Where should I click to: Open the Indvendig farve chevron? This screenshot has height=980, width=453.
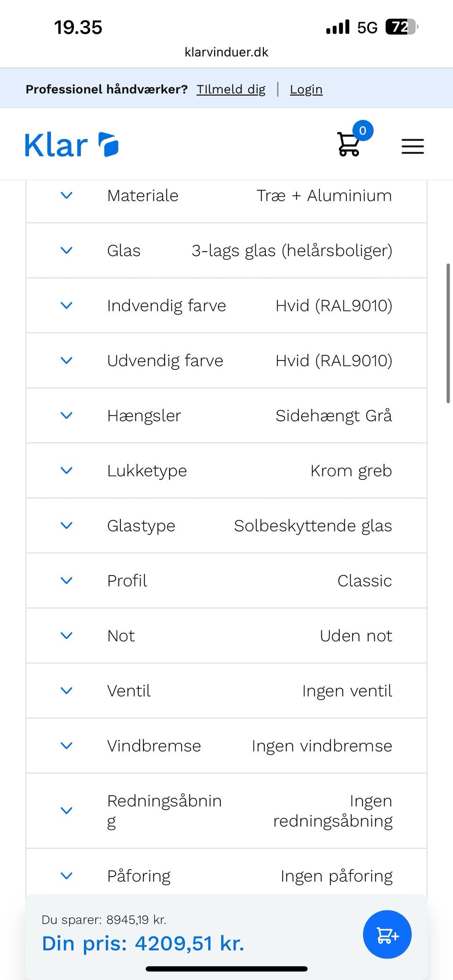pos(67,306)
